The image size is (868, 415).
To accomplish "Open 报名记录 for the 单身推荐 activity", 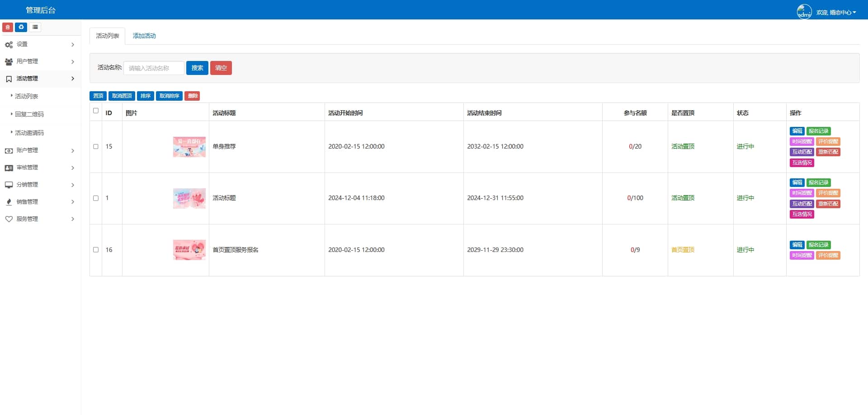I will pos(819,131).
